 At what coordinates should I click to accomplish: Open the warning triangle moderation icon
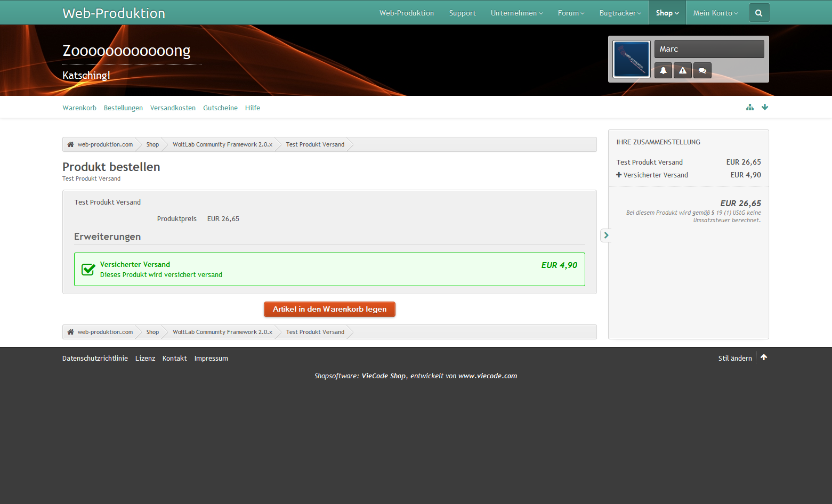coord(683,70)
